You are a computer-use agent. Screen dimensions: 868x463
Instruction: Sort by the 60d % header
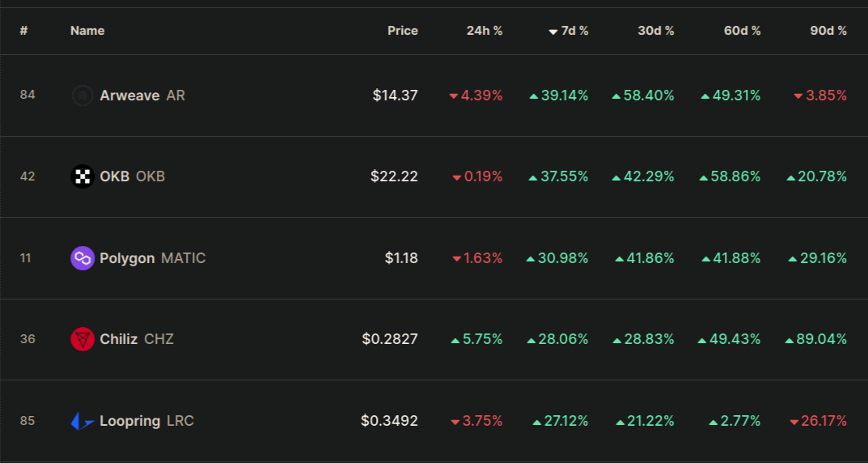(743, 31)
